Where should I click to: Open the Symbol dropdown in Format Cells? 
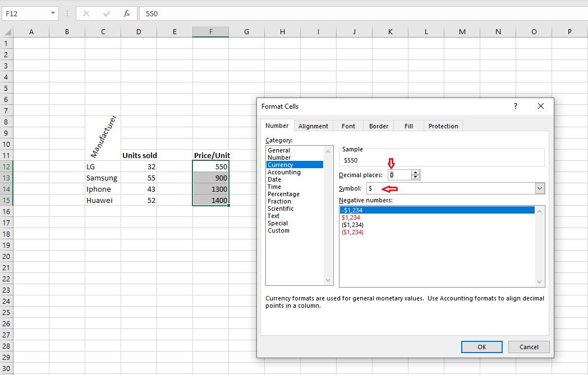point(539,188)
